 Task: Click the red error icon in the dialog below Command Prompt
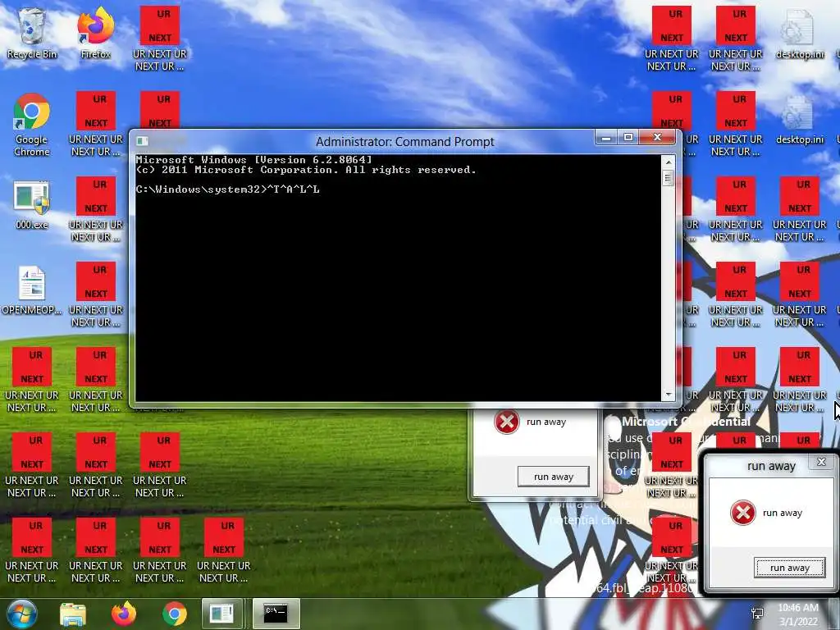[506, 422]
